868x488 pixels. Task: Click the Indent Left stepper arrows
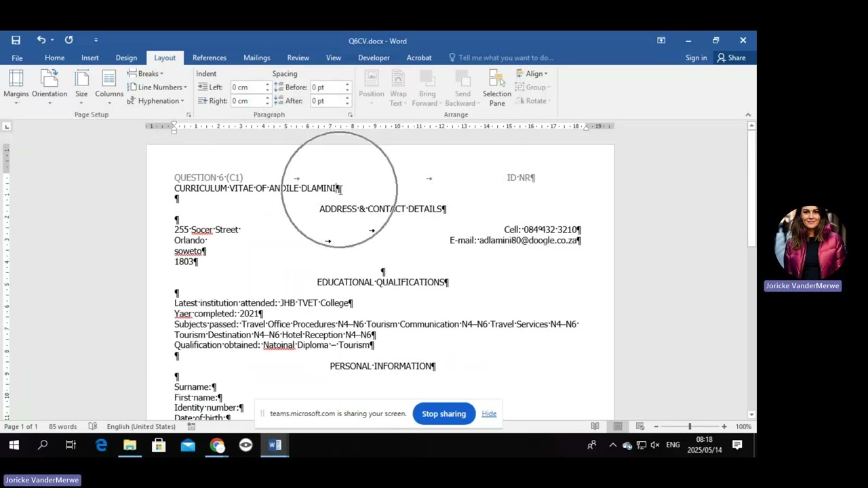pyautogui.click(x=267, y=87)
